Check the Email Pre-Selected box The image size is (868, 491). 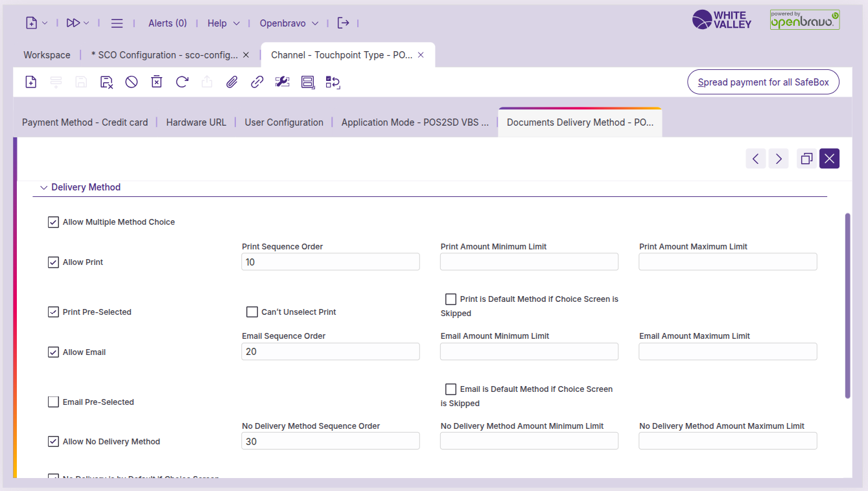[x=53, y=402]
